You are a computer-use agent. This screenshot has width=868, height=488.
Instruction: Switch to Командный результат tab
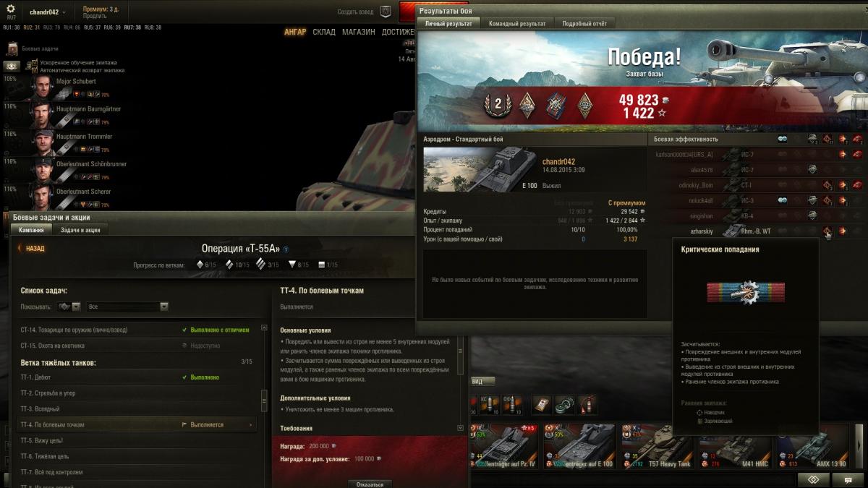[517, 23]
